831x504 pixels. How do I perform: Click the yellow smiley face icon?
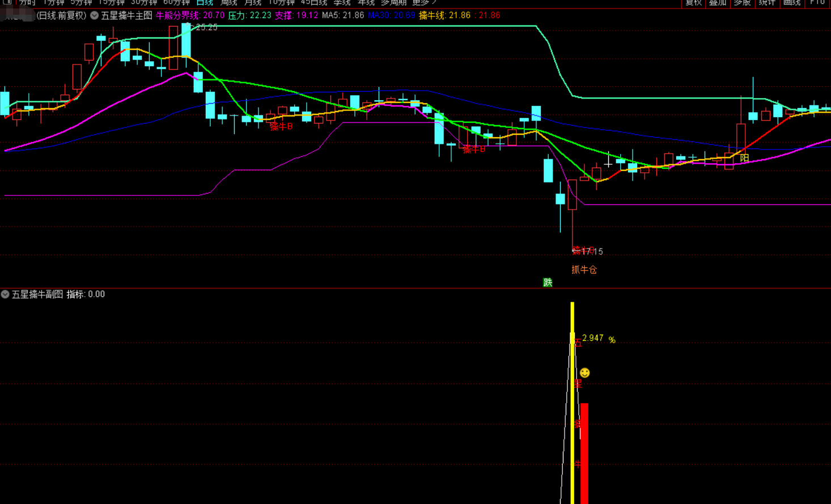585,373
